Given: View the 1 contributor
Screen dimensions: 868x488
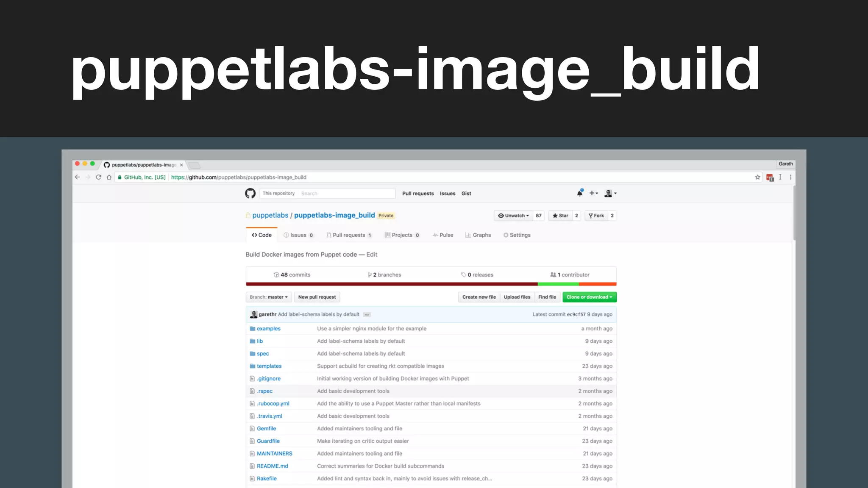Looking at the screenshot, I should pyautogui.click(x=570, y=275).
